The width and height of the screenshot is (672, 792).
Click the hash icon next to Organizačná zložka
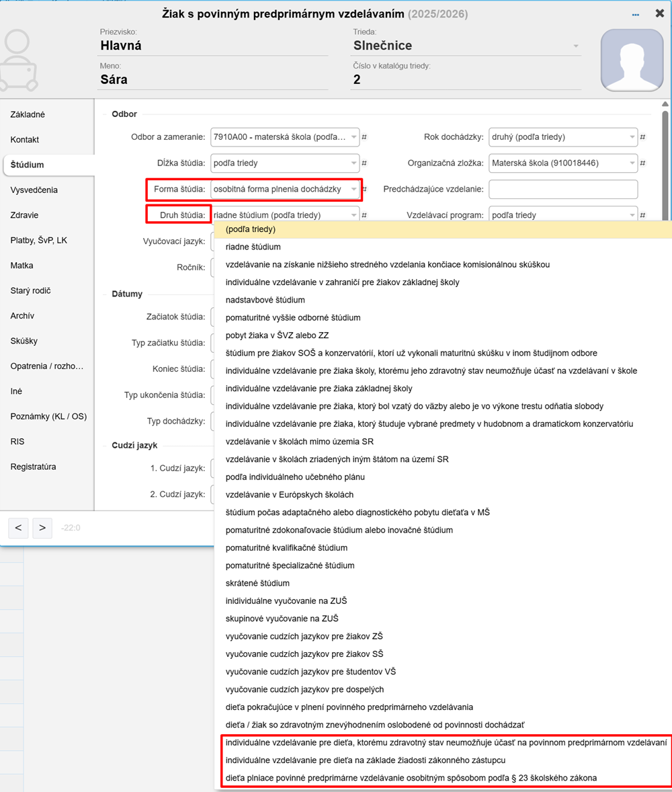point(642,163)
